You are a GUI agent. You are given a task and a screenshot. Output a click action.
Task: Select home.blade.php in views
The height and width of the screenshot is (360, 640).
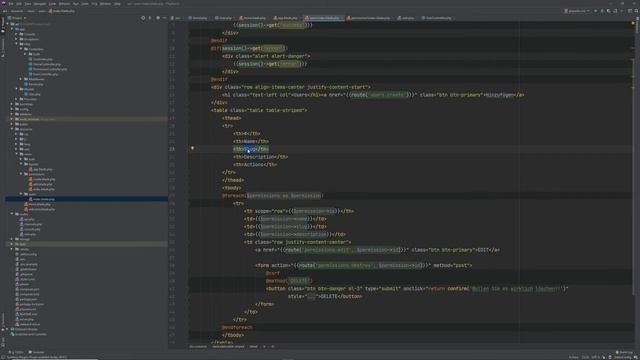[38, 204]
